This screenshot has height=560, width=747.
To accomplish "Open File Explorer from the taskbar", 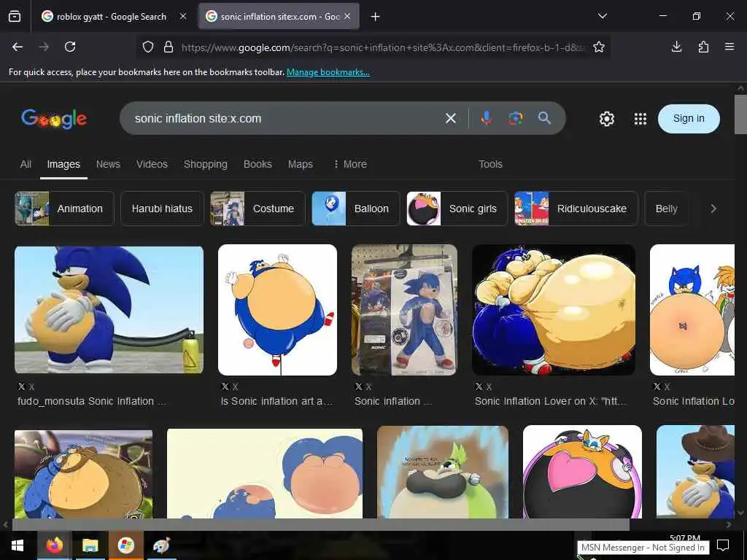I will 90,545.
